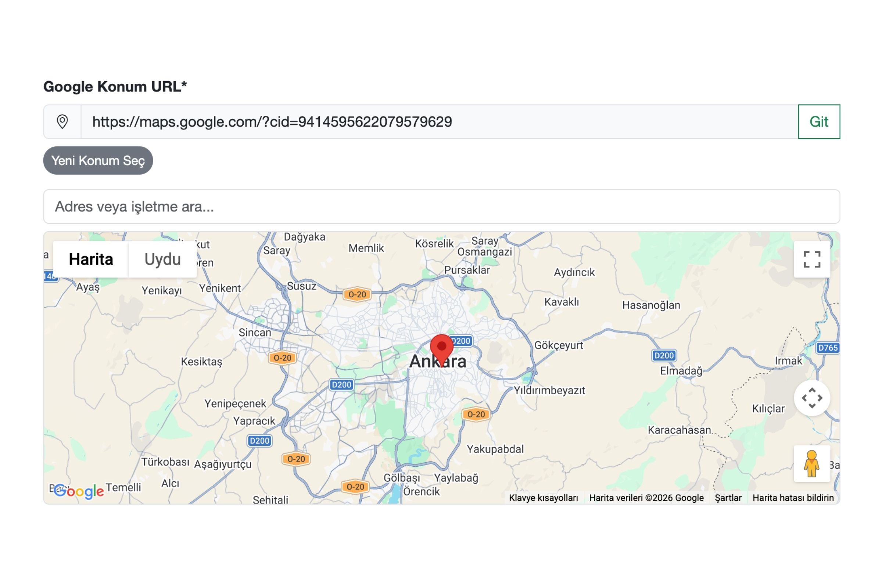Click Yeni Konum Seç button
Image resolution: width=882 pixels, height=588 pixels.
click(x=98, y=161)
